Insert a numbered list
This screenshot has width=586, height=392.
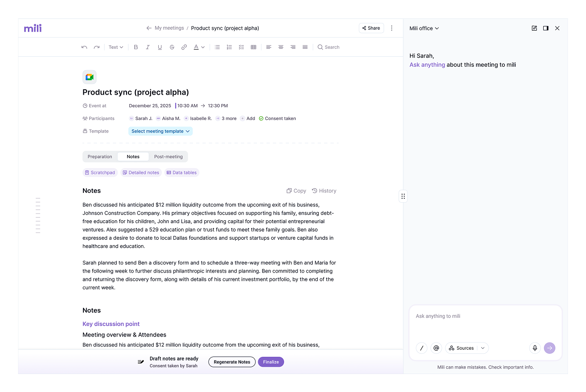coord(229,47)
